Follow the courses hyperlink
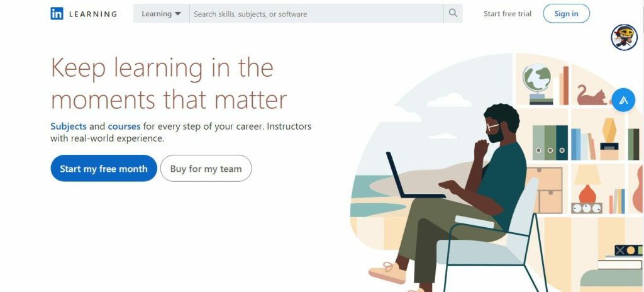Image resolution: width=644 pixels, height=292 pixels. [124, 126]
